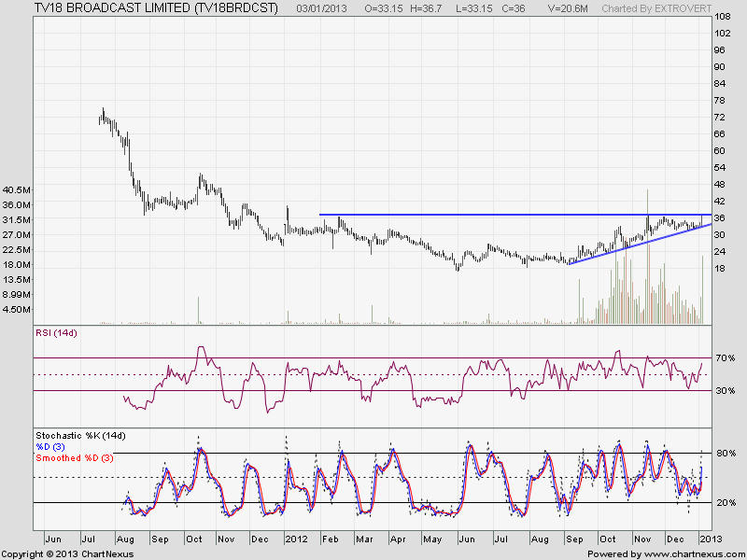This screenshot has height=560, width=747.
Task: Click the Oct label on the left side
Action: click(x=194, y=539)
